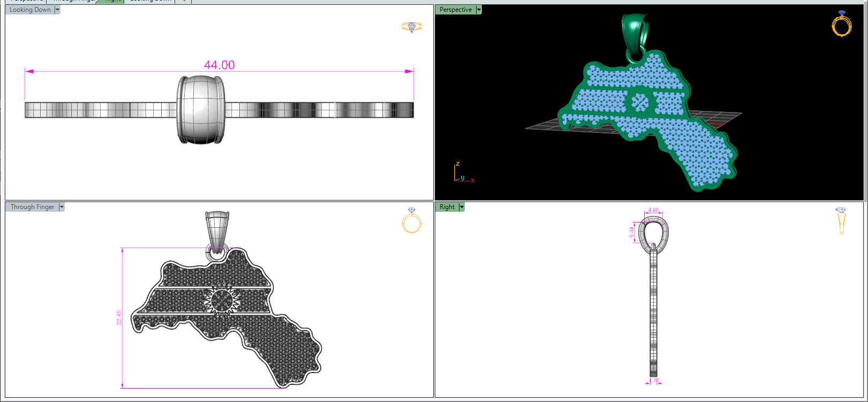Select the bail cylinder in Looking Down view
Screen dimensions: 868x402
[201, 109]
